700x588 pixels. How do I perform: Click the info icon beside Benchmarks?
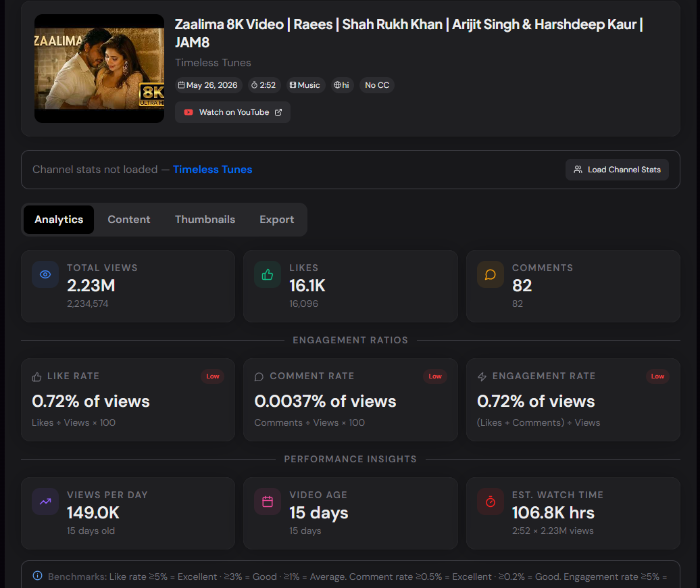click(x=38, y=576)
